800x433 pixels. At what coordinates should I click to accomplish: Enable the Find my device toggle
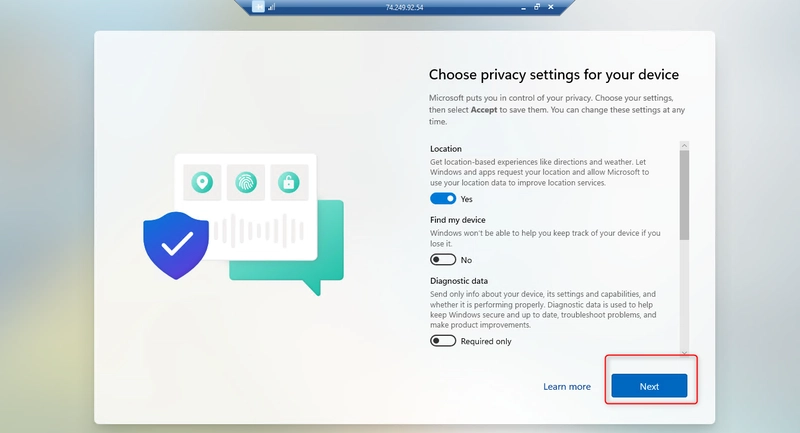click(443, 260)
